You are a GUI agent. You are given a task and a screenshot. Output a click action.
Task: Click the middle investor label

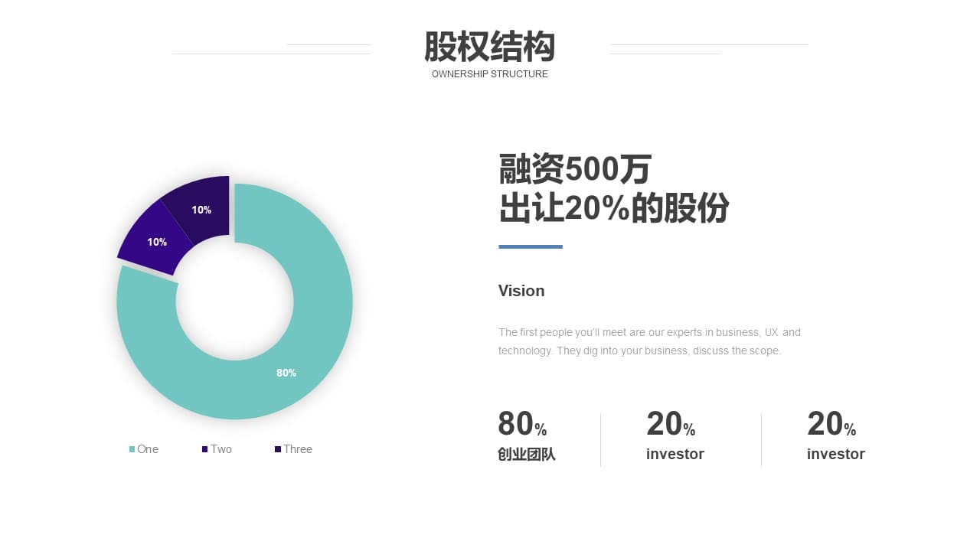point(675,455)
